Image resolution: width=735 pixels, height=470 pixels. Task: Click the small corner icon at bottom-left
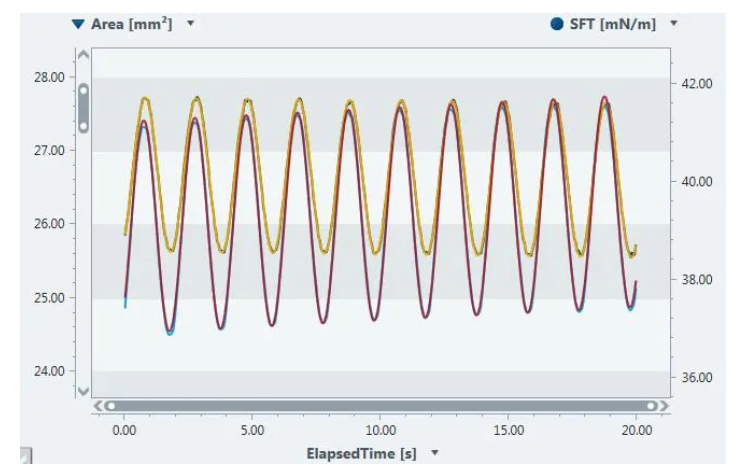[x=26, y=456]
